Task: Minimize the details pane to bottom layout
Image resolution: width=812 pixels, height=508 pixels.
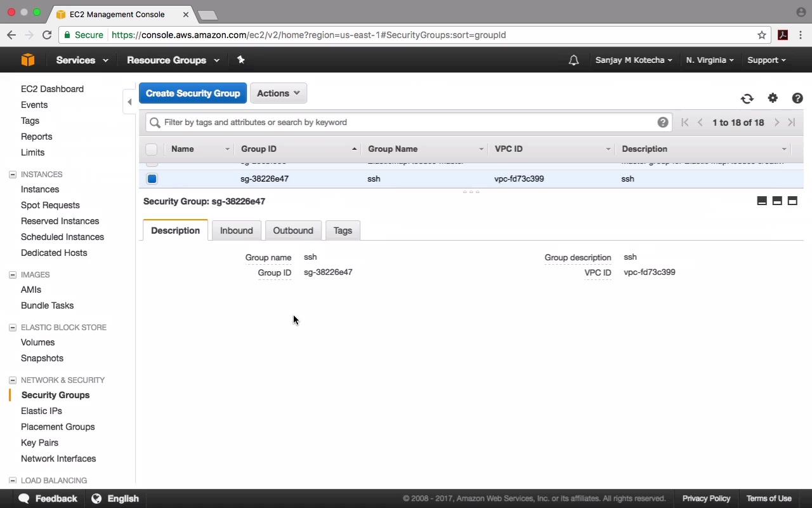Action: [762, 201]
